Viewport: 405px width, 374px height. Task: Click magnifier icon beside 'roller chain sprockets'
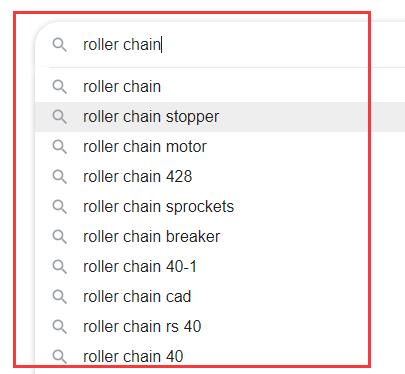coord(60,207)
